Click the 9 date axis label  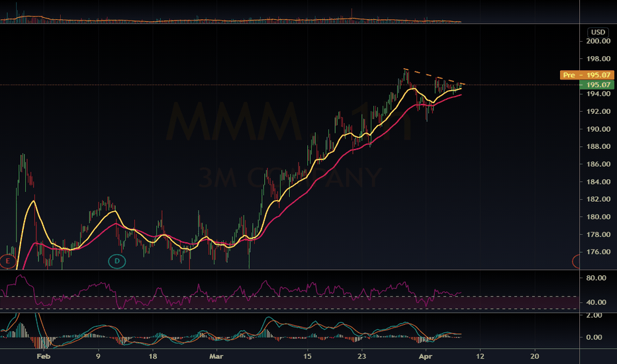[98, 356]
